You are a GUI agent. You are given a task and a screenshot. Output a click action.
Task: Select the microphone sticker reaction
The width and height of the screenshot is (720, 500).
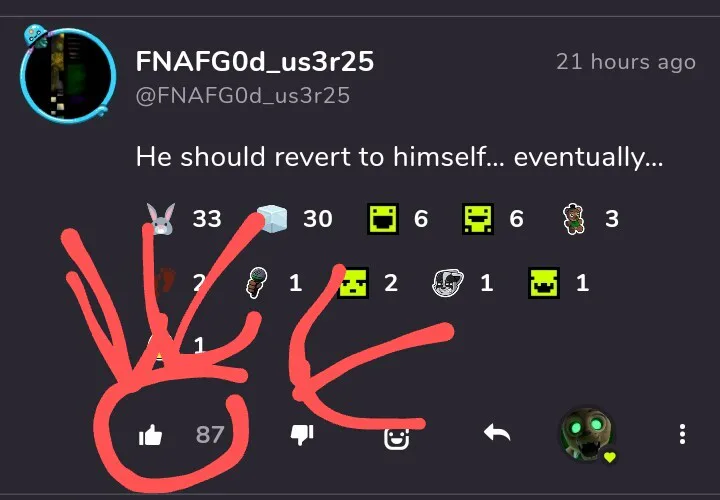[x=257, y=282]
